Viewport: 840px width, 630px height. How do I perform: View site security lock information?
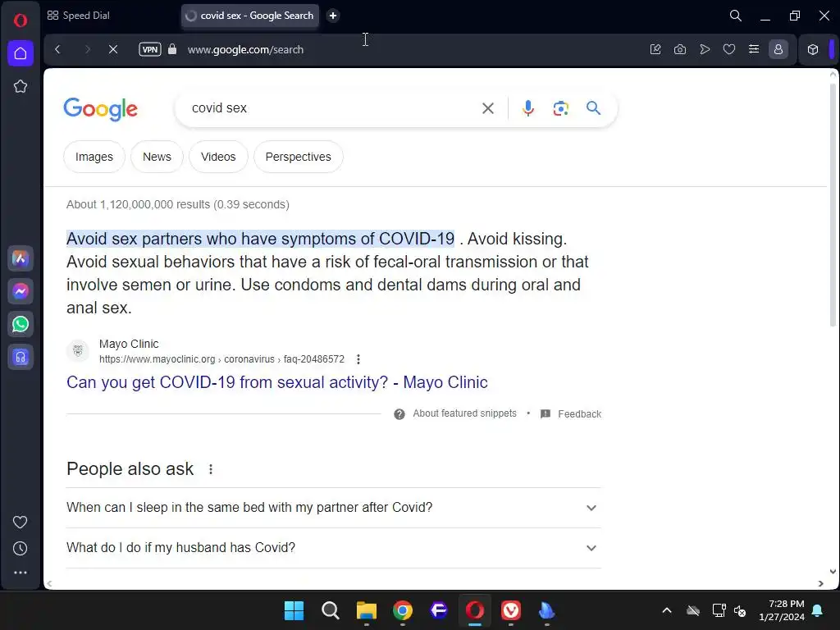click(172, 49)
